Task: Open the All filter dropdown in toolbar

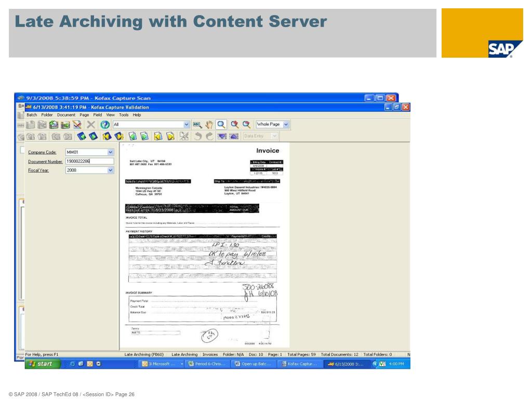Action: [187, 125]
